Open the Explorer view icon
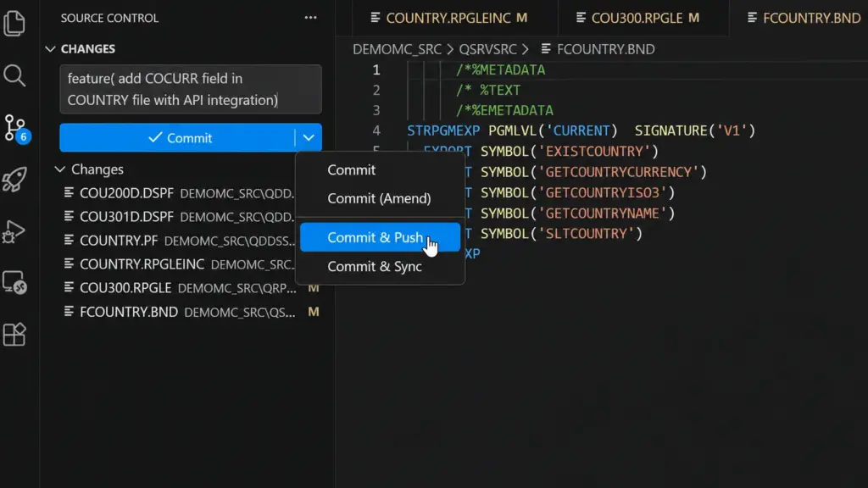The width and height of the screenshot is (868, 488). tap(14, 24)
